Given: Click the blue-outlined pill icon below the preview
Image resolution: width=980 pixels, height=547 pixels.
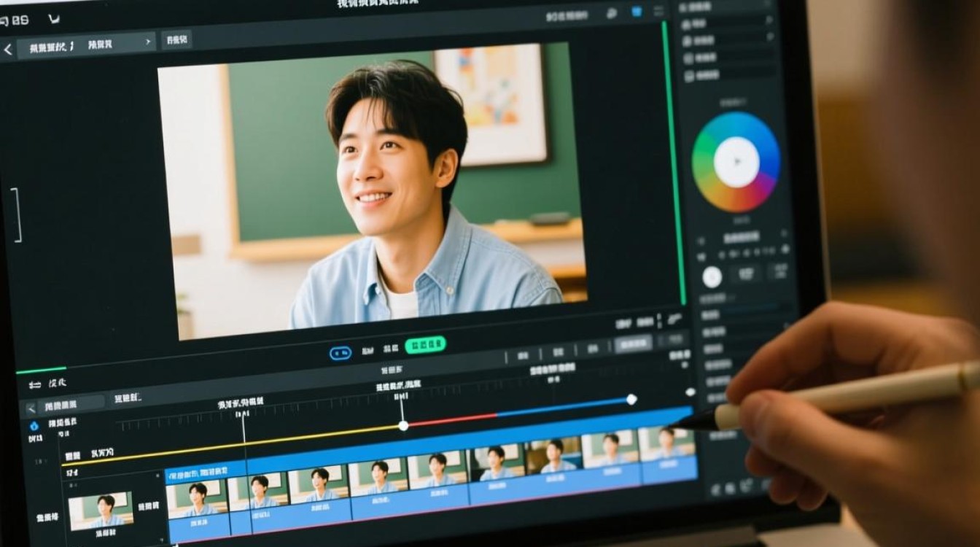Looking at the screenshot, I should tap(341, 353).
